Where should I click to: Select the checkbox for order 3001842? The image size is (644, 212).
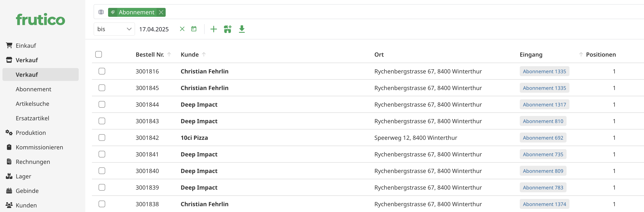point(102,137)
